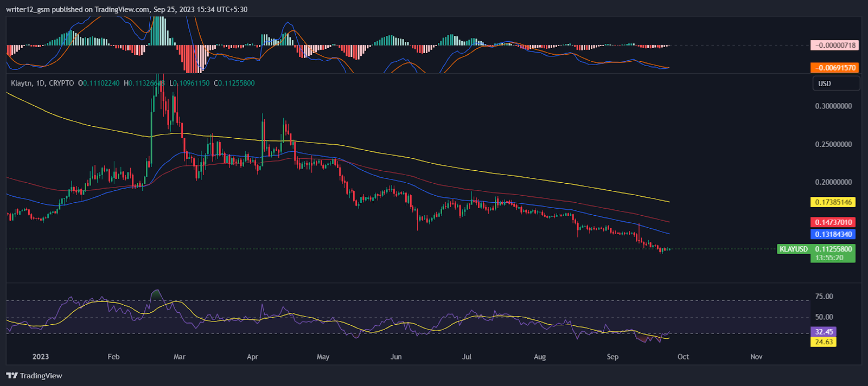This screenshot has height=386, width=868.
Task: Click the Jun label on time axis
Action: (396, 357)
